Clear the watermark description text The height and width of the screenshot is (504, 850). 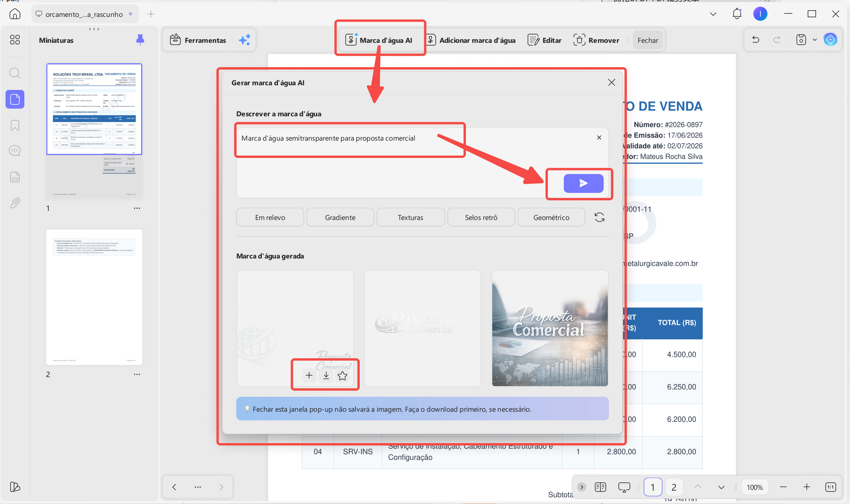pyautogui.click(x=599, y=137)
